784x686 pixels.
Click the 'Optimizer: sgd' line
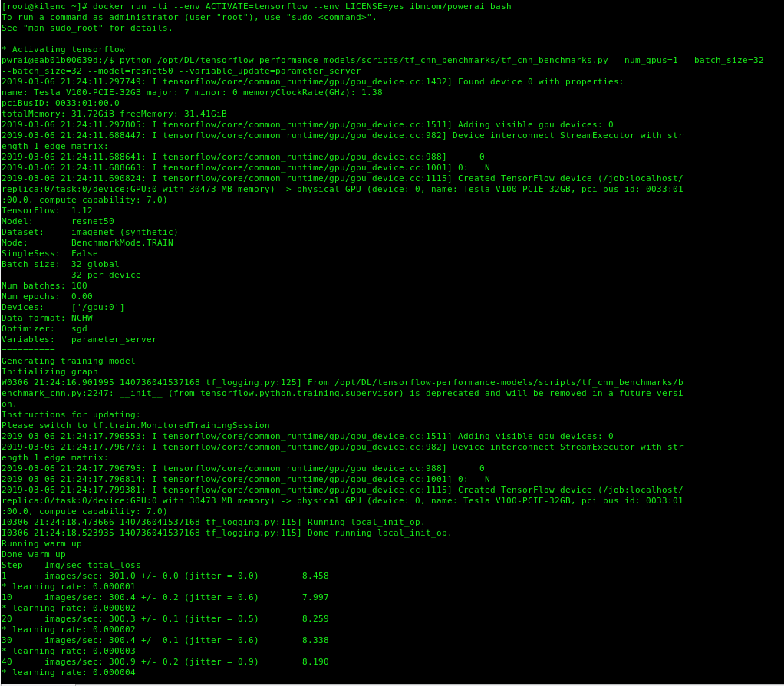(x=44, y=329)
